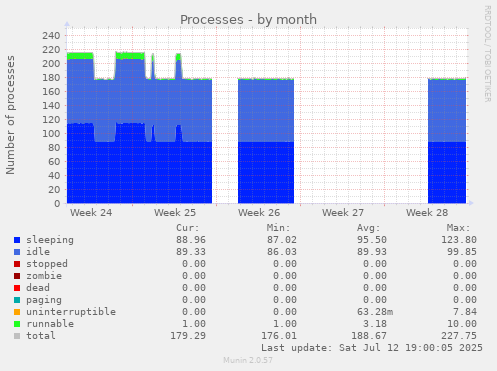The height and width of the screenshot is (371, 497).
Task: Click total current value 179.29
Action: pos(188,336)
